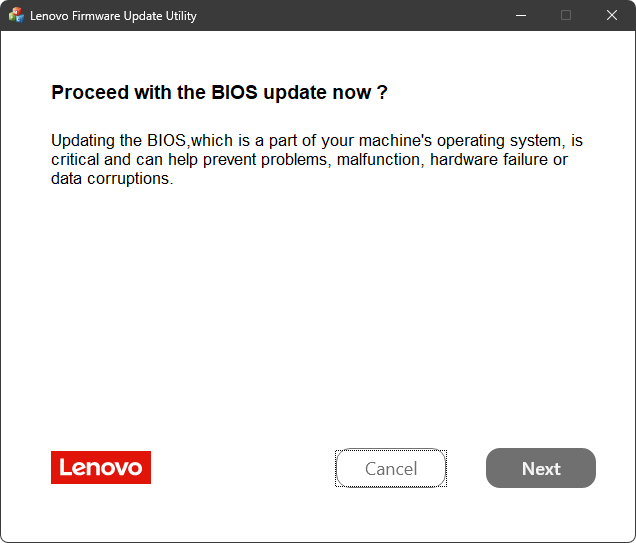The width and height of the screenshot is (636, 543).
Task: Click the greyed-out maximize button
Action: point(566,16)
